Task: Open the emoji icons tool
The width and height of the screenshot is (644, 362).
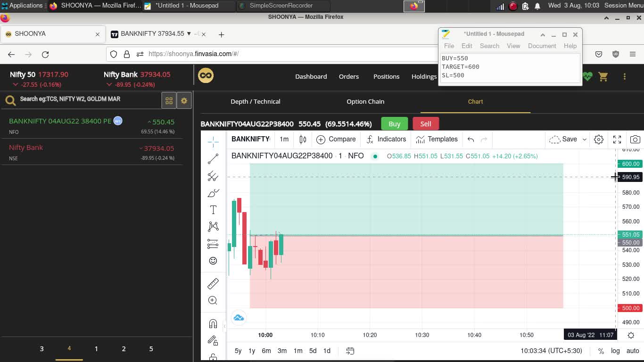Action: coord(213,261)
